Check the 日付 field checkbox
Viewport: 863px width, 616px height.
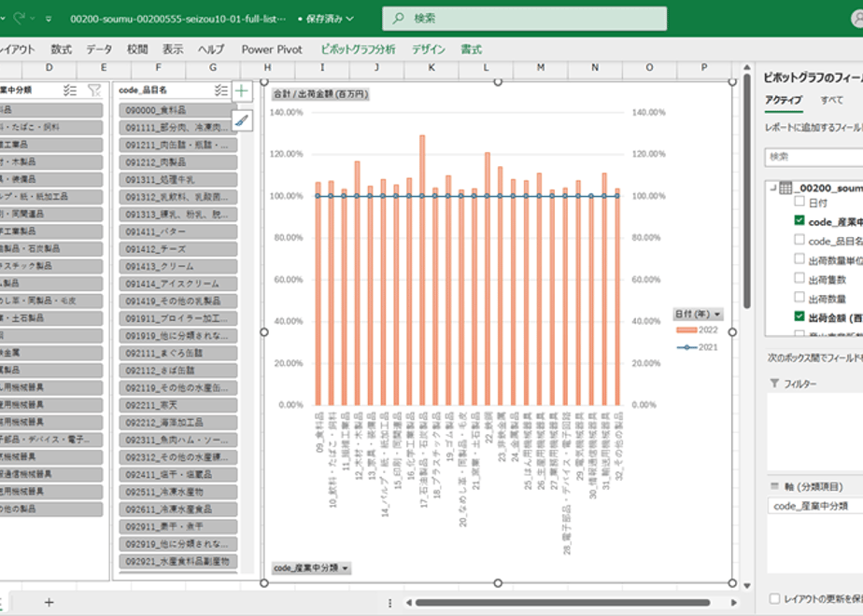pyautogui.click(x=799, y=202)
